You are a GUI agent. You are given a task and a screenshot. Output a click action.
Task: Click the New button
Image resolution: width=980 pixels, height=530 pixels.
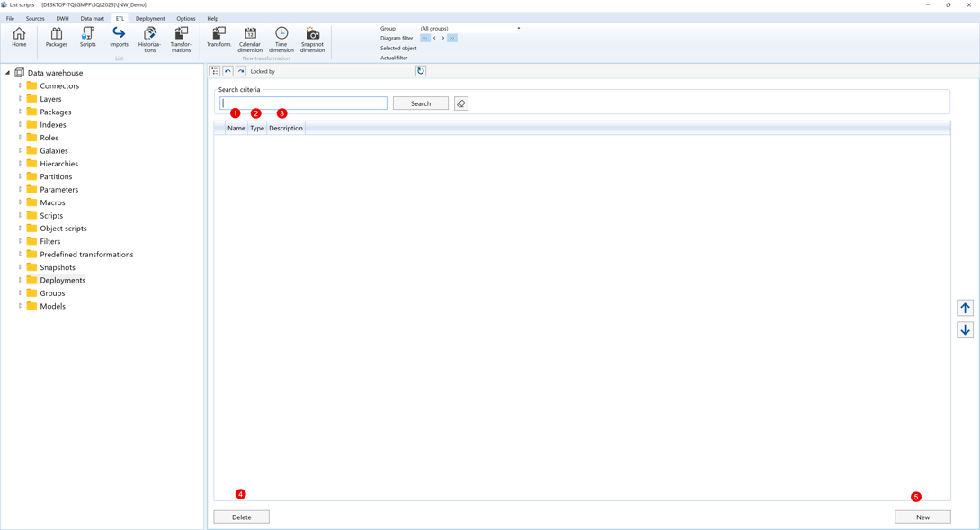coord(922,517)
